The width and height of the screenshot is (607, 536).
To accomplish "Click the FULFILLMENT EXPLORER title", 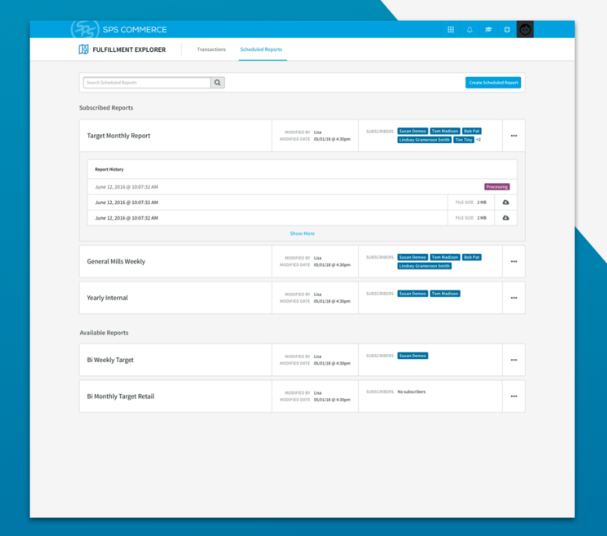I will point(129,50).
